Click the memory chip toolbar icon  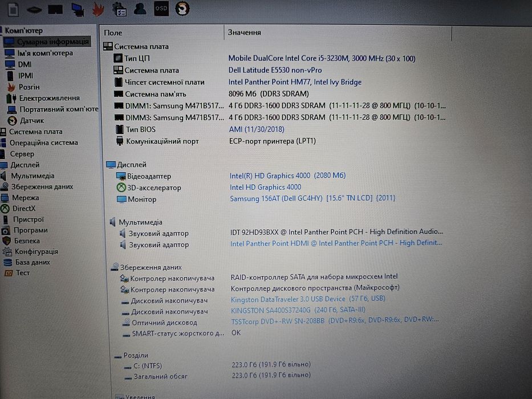click(35, 10)
